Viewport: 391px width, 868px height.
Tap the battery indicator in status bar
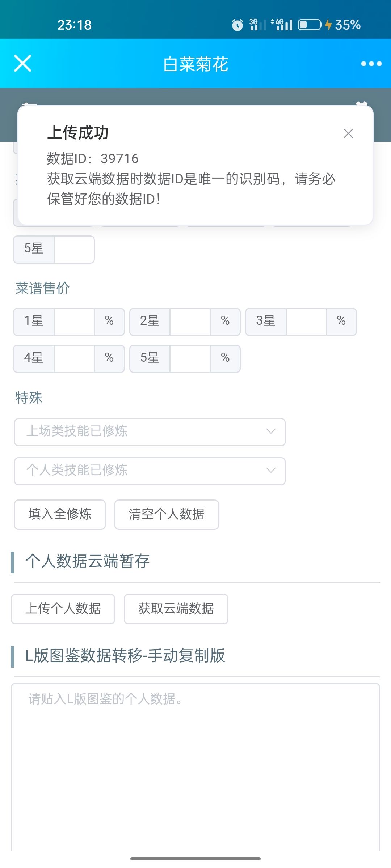(310, 25)
